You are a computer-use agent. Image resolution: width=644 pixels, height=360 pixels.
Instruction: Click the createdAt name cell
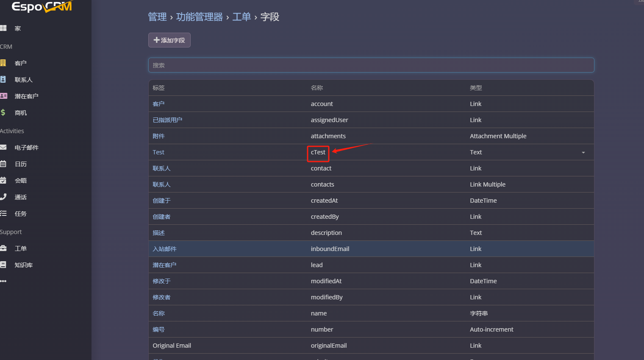(325, 201)
